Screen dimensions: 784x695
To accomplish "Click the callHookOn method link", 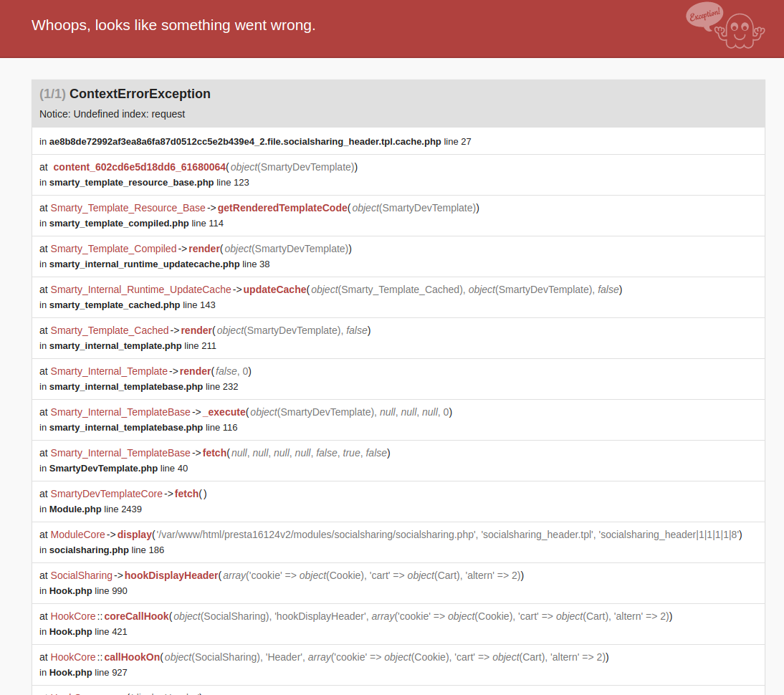I will pos(125,657).
